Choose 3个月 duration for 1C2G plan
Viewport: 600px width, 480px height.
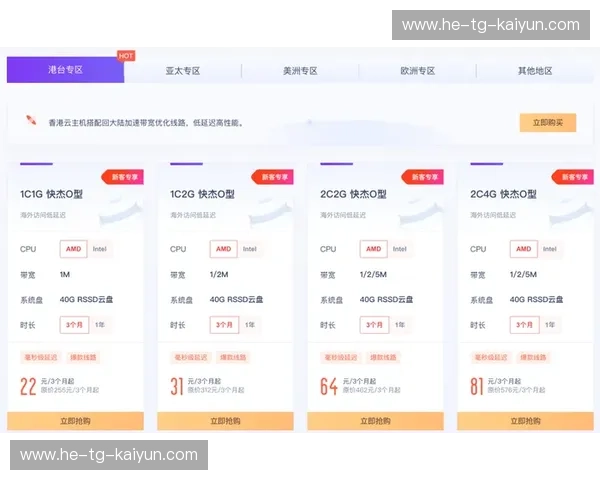tap(224, 325)
